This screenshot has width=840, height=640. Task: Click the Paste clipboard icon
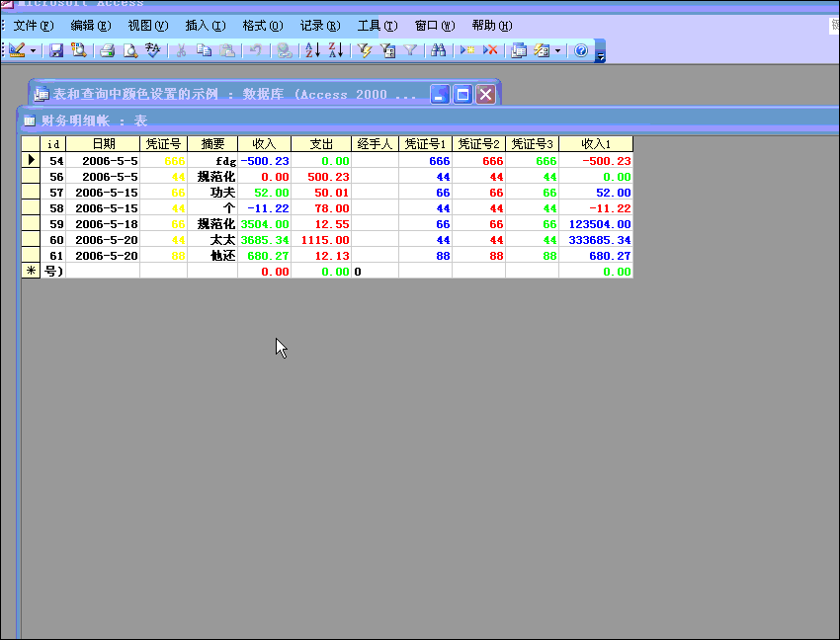[x=227, y=50]
